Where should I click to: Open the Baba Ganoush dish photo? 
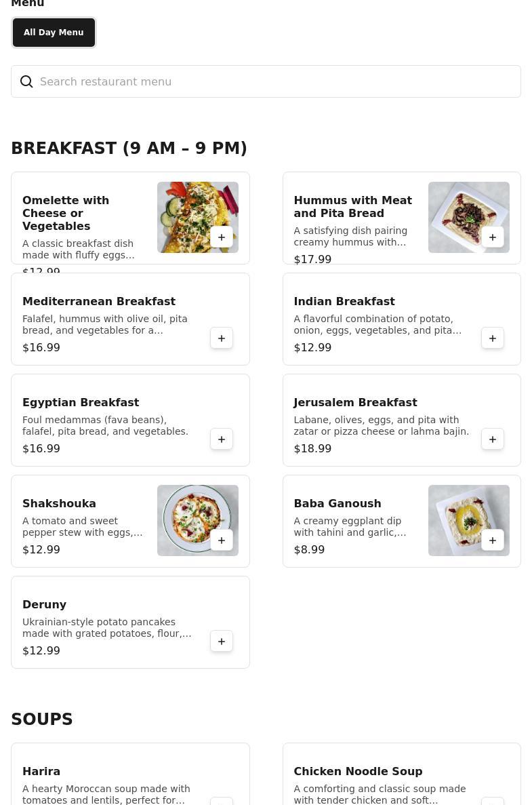[x=469, y=520]
